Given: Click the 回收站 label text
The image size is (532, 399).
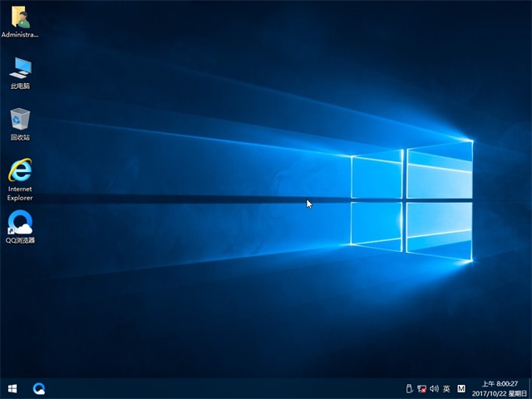Looking at the screenshot, I should click(x=20, y=137).
